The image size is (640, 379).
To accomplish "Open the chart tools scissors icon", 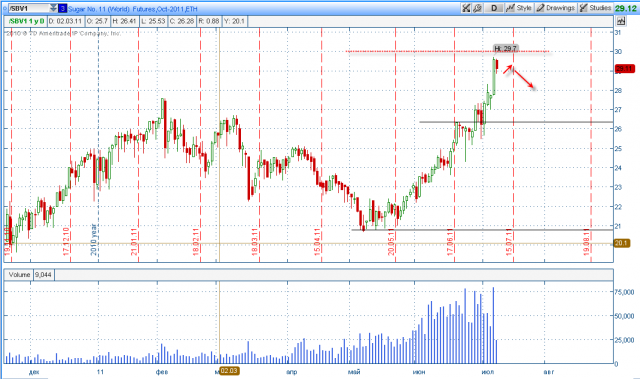I will coord(466,8).
